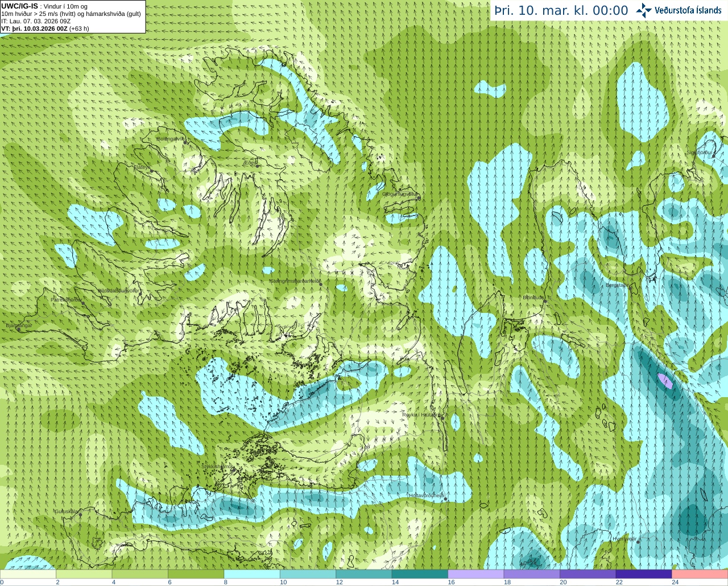Click the Siglufjörður station label
The image size is (728, 586).
[700, 152]
